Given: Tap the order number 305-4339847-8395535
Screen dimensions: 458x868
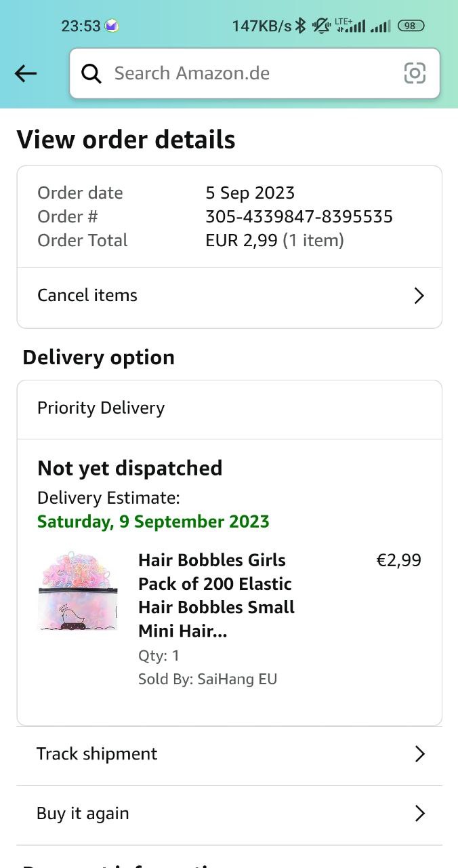Looking at the screenshot, I should click(299, 216).
